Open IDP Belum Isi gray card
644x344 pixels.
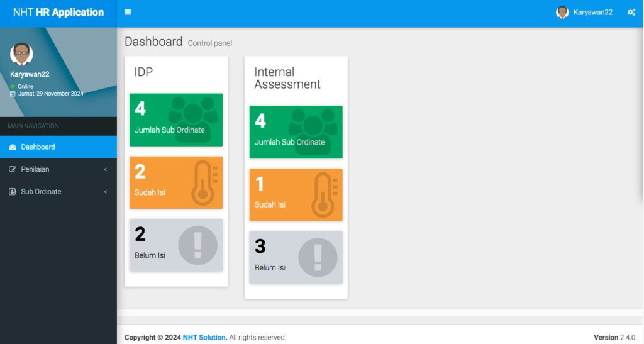pos(175,245)
